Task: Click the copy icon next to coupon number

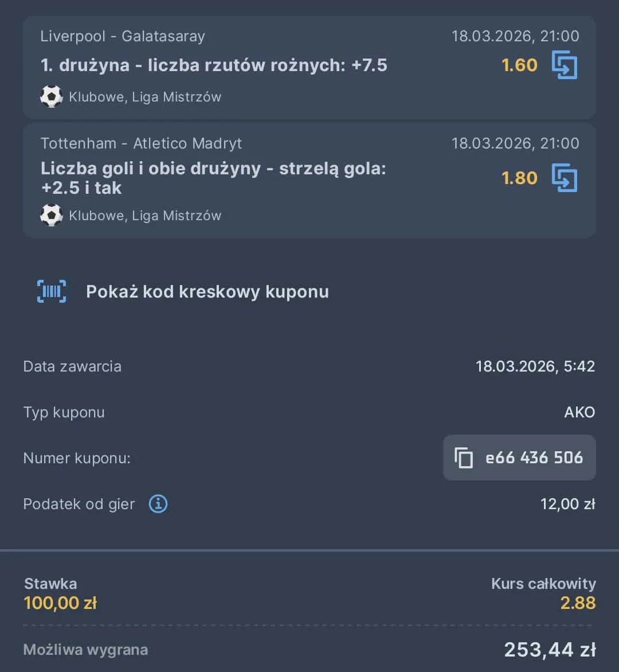Action: tap(462, 458)
